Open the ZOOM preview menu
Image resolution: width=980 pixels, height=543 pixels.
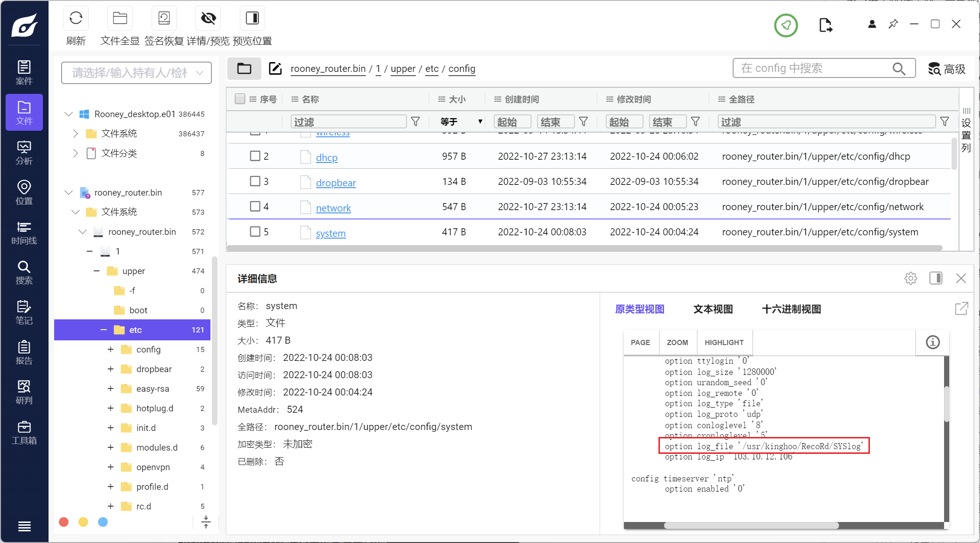click(x=677, y=342)
